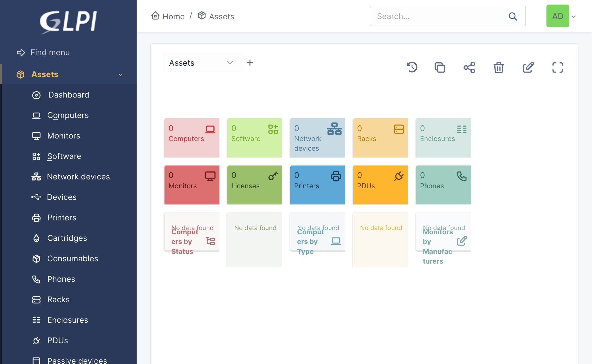
Task: Click the trash delete dashboard icon
Action: point(499,67)
